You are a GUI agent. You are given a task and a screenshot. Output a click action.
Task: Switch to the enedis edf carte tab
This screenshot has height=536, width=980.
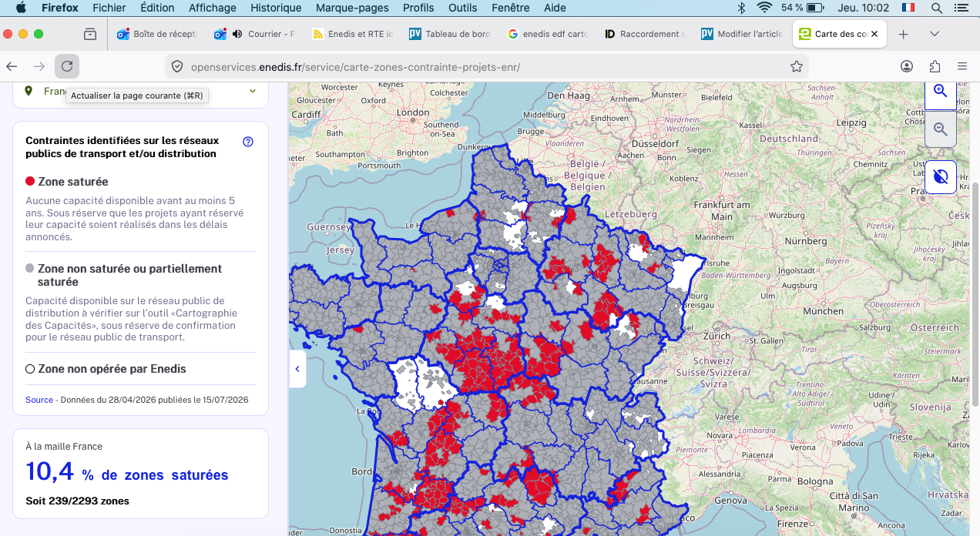click(x=546, y=34)
